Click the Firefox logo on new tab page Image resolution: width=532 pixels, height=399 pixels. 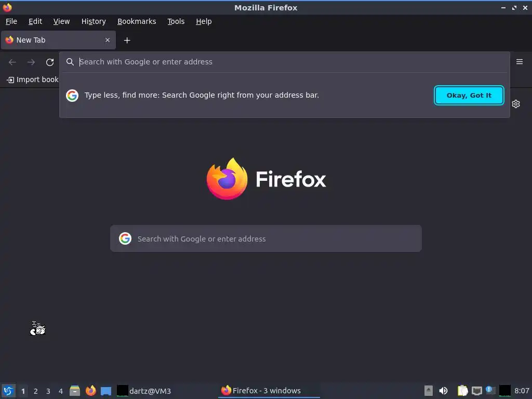[266, 179]
